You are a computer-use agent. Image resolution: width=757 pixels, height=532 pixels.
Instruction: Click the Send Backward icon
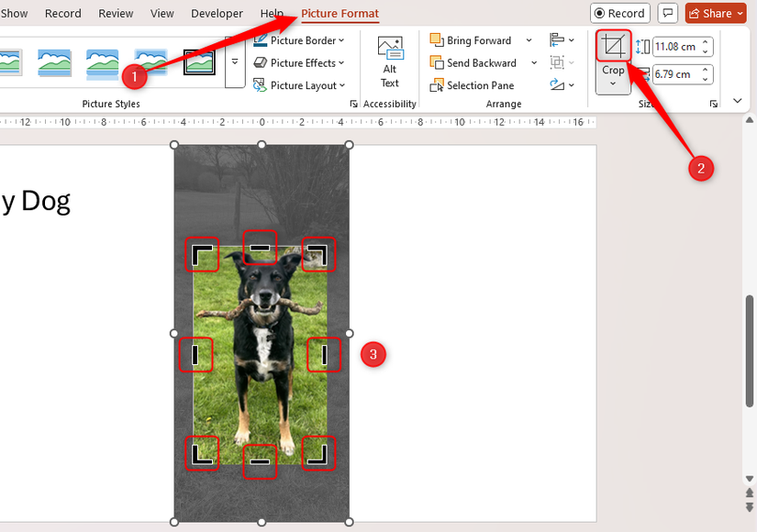point(439,62)
